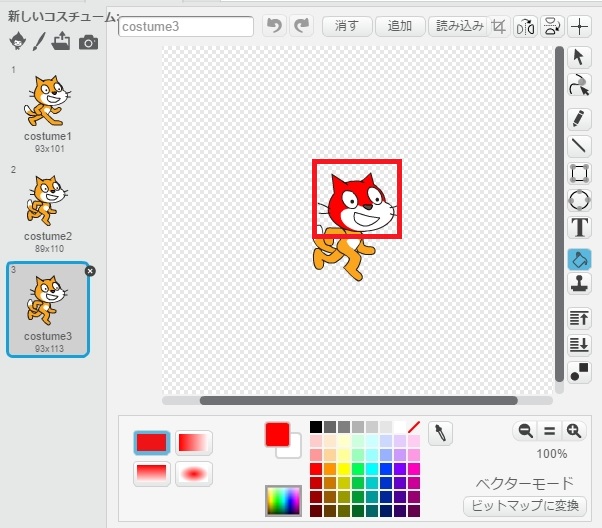Pick up color with eyedropper
Viewport: 602px width, 528px height.
point(440,434)
